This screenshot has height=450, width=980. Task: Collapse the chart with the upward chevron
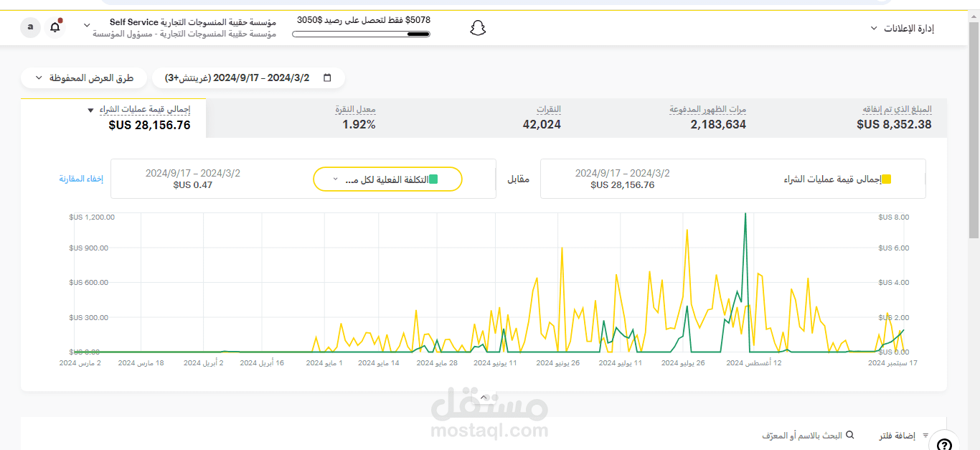pos(484,397)
